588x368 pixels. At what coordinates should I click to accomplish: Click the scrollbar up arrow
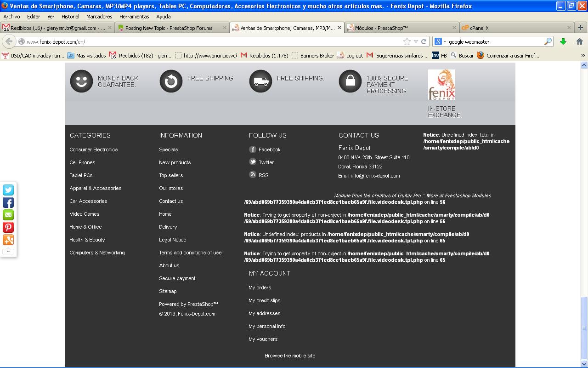[x=584, y=65]
